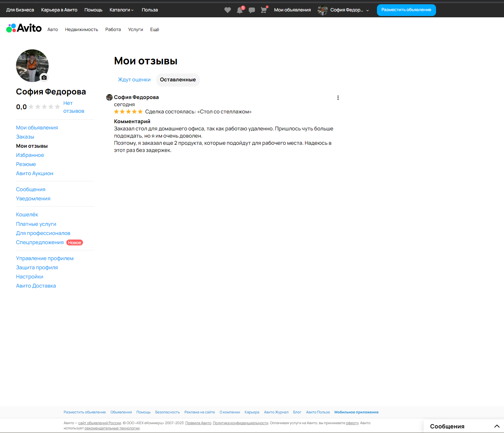Open Для профессионалов in sidebar
Image resolution: width=504 pixels, height=433 pixels.
(43, 233)
